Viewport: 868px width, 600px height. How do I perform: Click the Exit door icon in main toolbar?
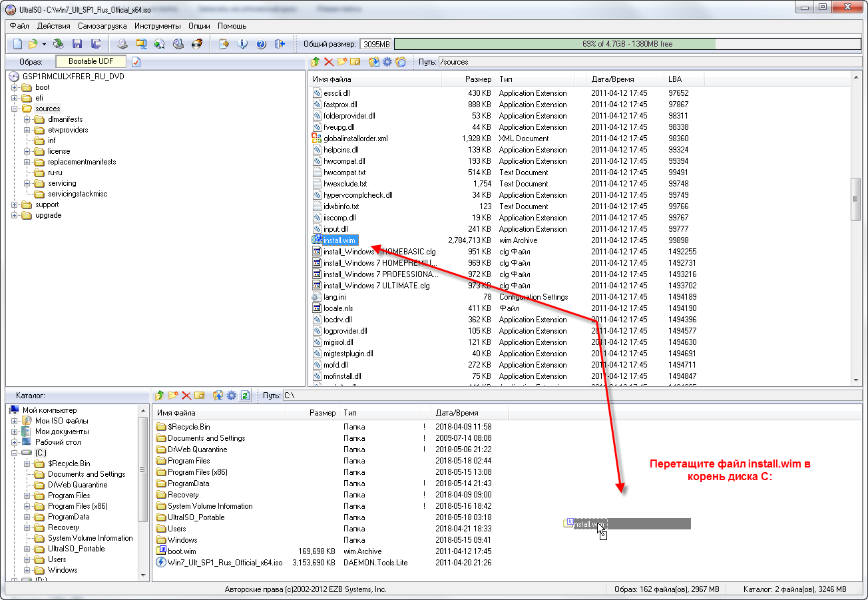coord(280,44)
